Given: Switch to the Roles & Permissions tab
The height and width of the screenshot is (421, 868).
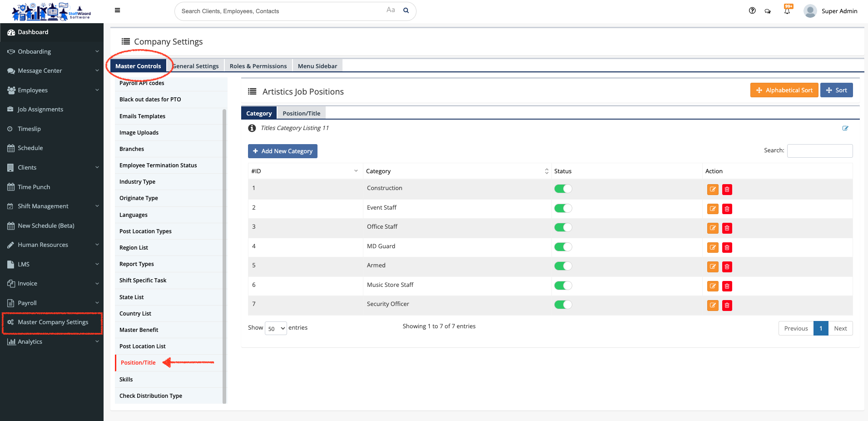Looking at the screenshot, I should (258, 66).
